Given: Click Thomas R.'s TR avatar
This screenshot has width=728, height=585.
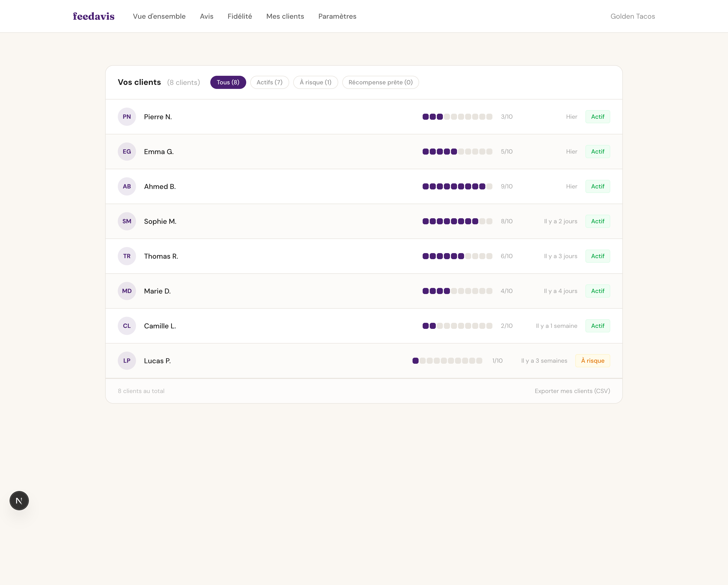Looking at the screenshot, I should 127,256.
